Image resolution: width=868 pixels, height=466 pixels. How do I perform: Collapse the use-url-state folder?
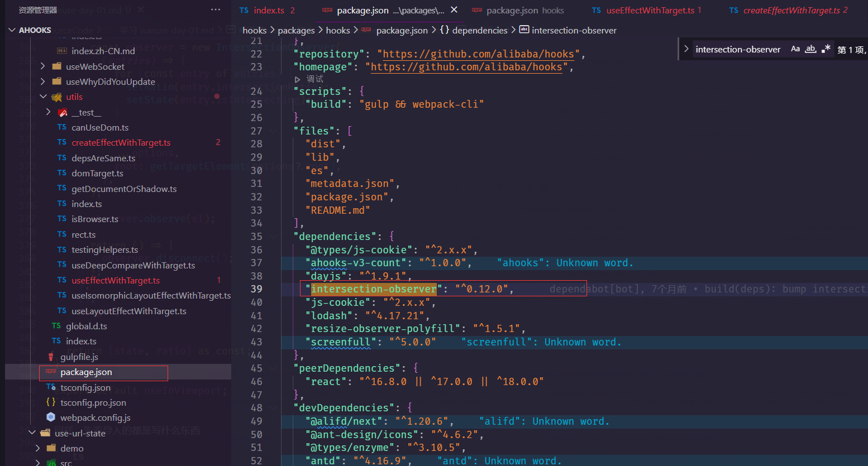(32, 433)
